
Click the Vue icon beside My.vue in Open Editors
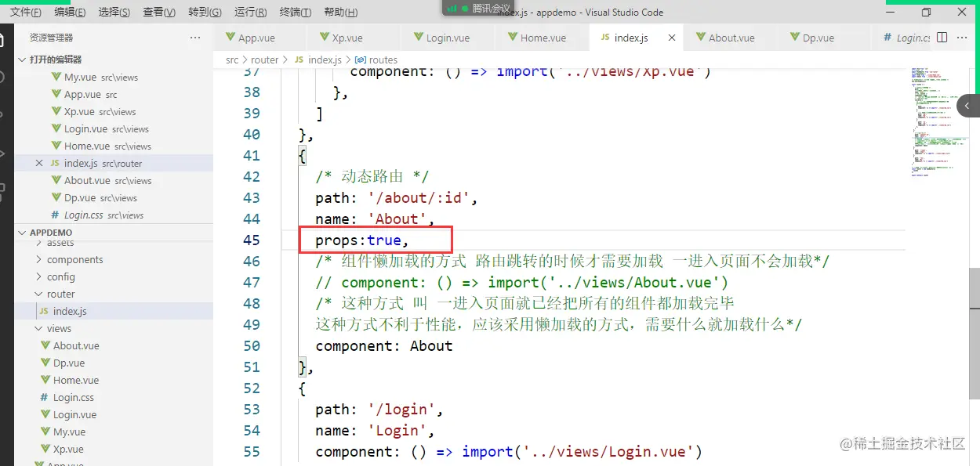[55, 77]
